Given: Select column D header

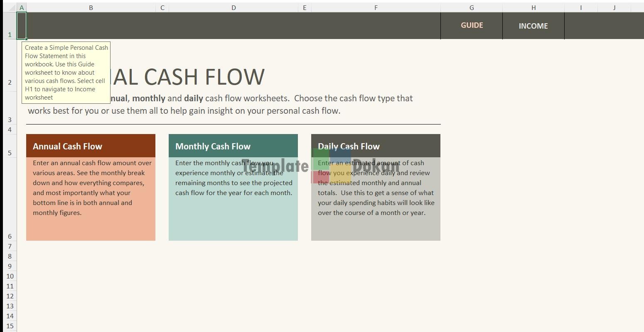Looking at the screenshot, I should click(x=234, y=7).
